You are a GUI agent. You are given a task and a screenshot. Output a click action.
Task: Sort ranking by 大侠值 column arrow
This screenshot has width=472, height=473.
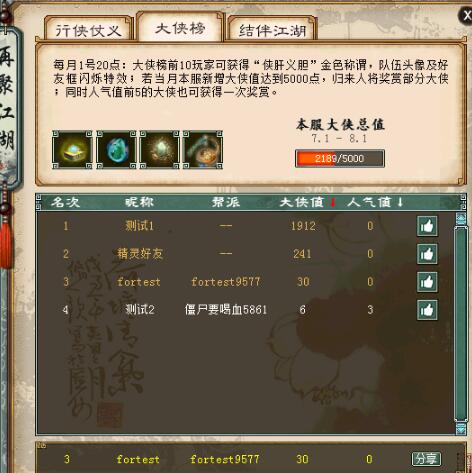point(332,202)
